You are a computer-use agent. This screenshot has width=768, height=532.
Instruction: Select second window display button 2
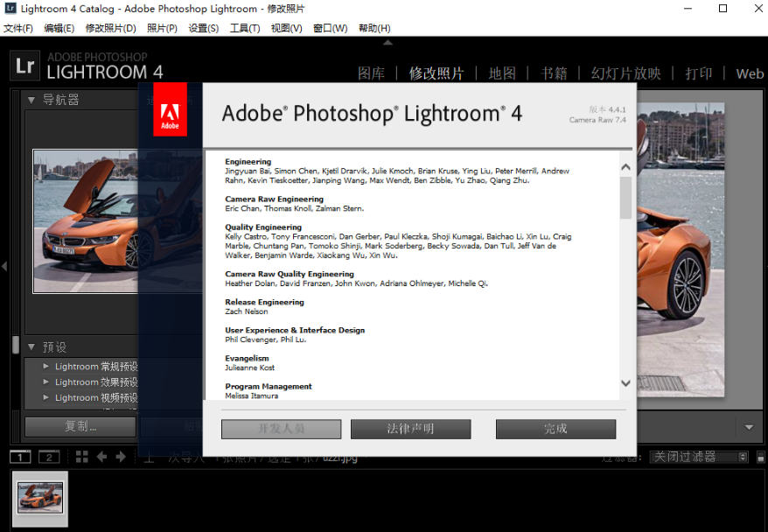tap(49, 457)
